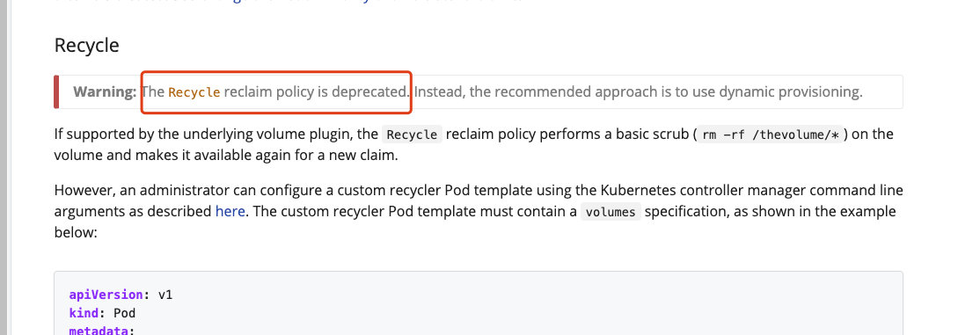Click the "rm -rf /thevolume/*" inline code
The height and width of the screenshot is (335, 980).
[772, 135]
